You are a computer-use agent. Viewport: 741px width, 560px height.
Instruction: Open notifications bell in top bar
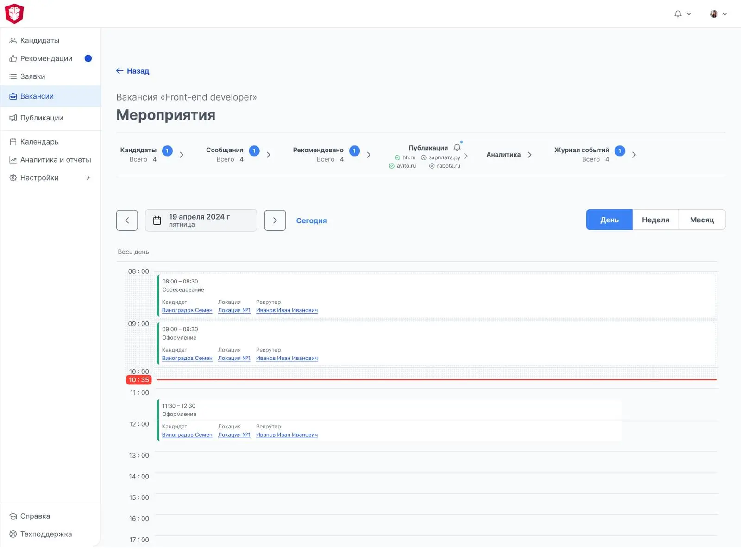[678, 14]
